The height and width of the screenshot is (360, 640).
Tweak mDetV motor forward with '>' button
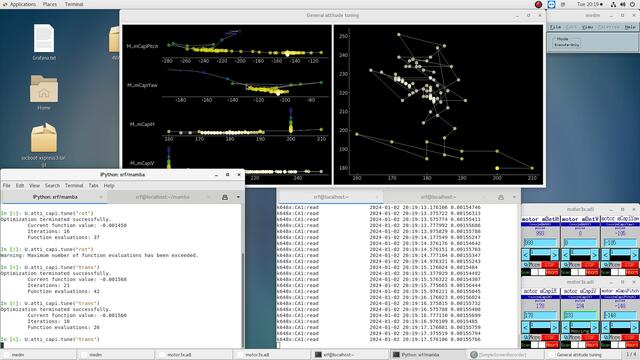point(594,256)
